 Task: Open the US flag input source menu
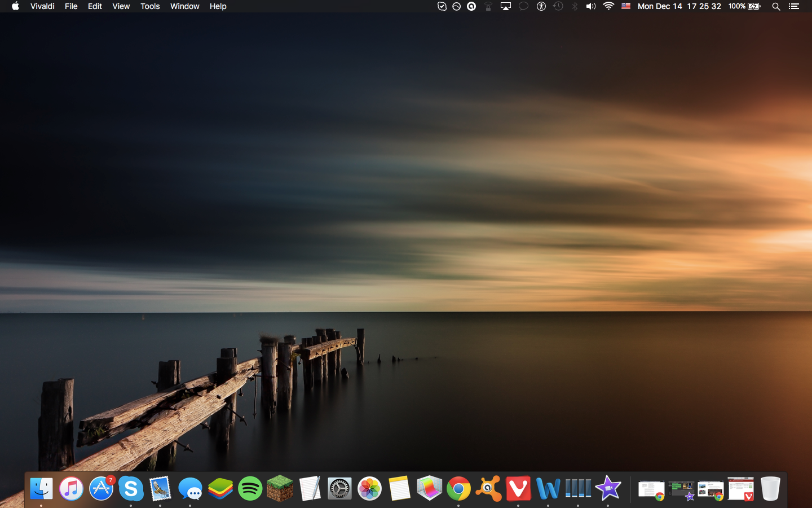click(x=626, y=6)
